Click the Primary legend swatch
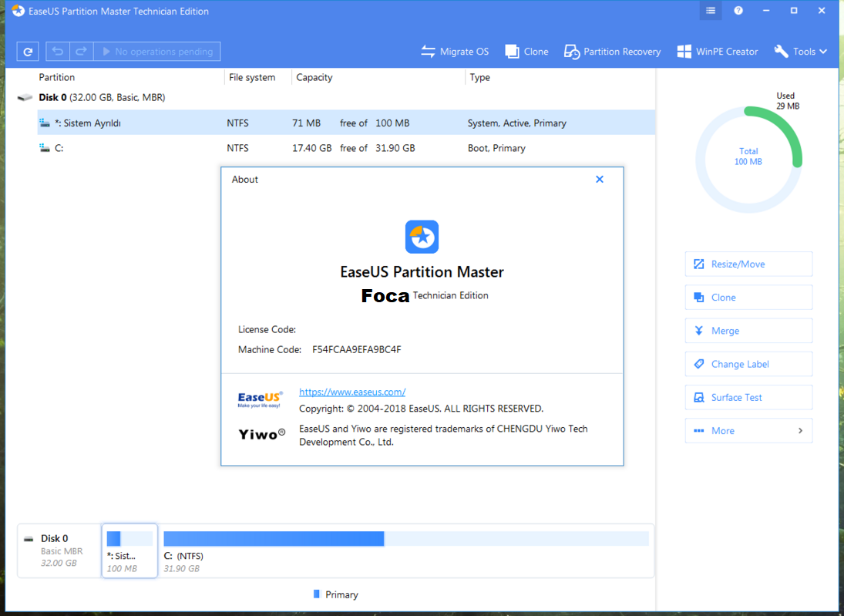The width and height of the screenshot is (844, 616). tap(317, 594)
